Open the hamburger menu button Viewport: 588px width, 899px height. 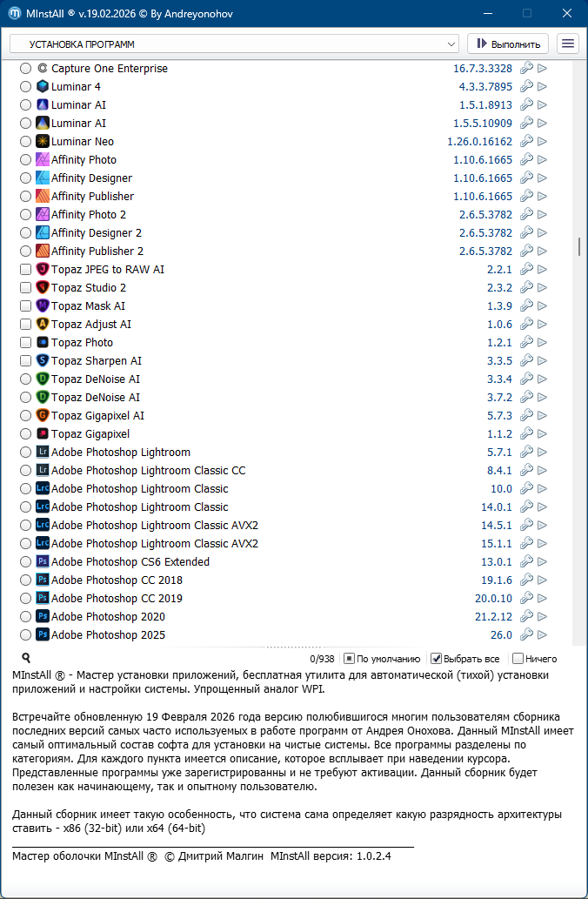568,44
